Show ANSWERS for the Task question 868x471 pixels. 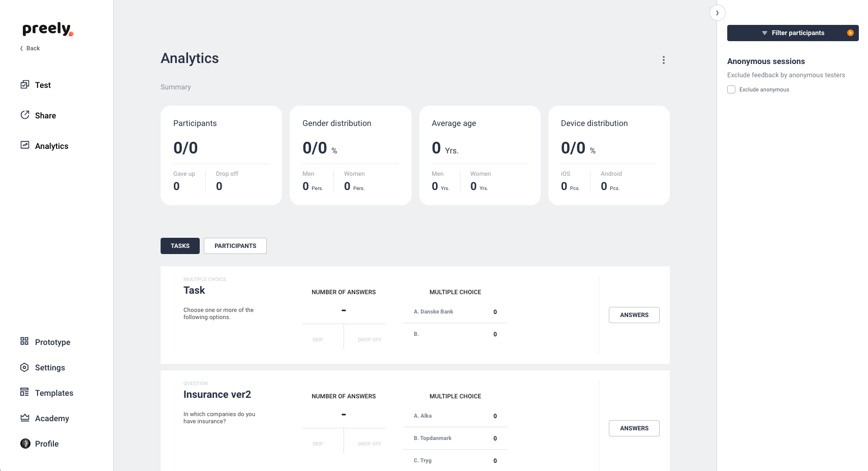[x=634, y=315]
